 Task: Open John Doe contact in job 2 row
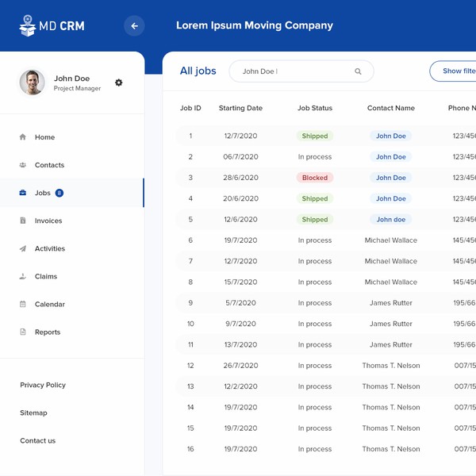pyautogui.click(x=391, y=157)
